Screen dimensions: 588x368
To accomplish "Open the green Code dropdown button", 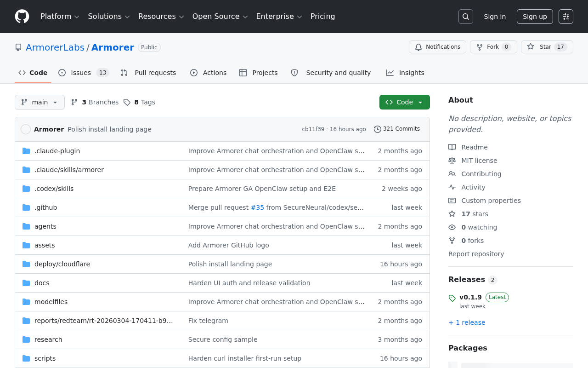I will 405,102.
